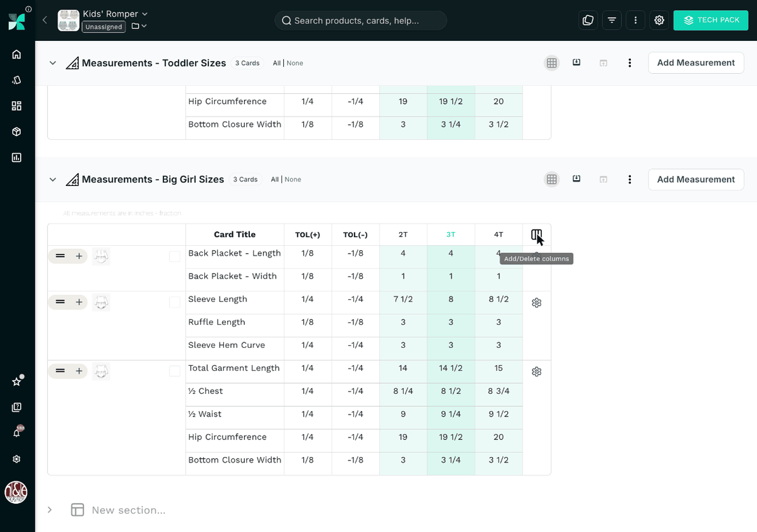Click import icon in Big Girl Sizes header

tap(577, 179)
